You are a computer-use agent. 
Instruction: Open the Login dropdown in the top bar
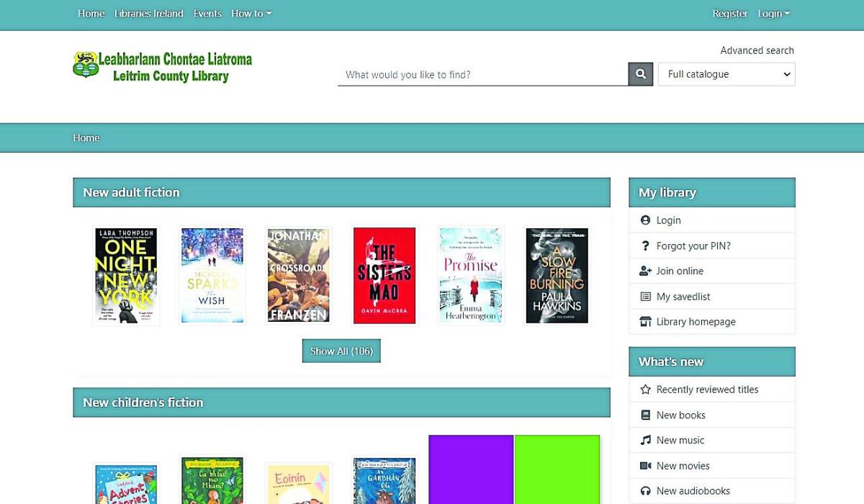(x=773, y=13)
